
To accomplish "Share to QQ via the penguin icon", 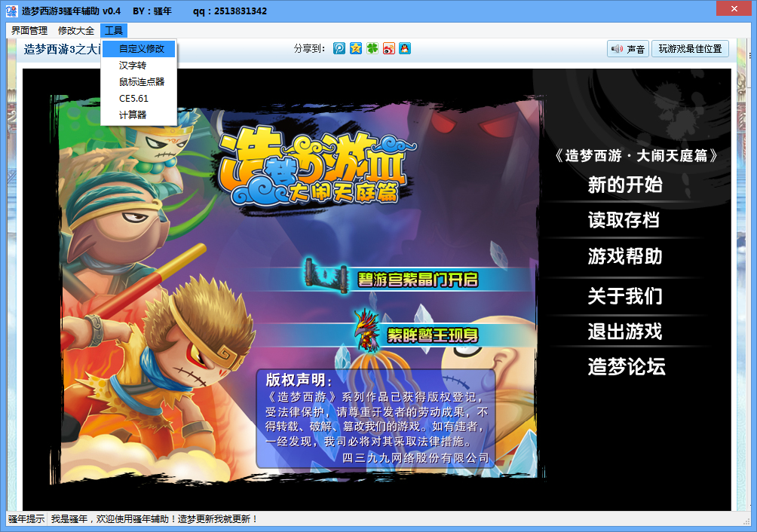I will (x=405, y=48).
